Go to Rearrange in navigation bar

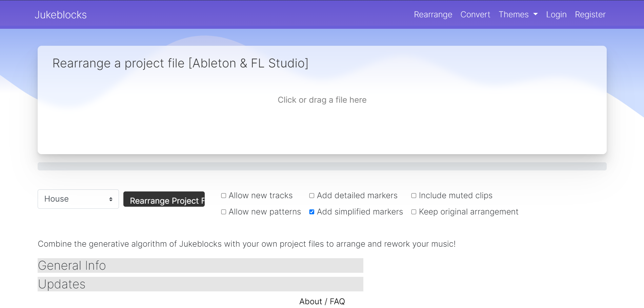tap(433, 15)
